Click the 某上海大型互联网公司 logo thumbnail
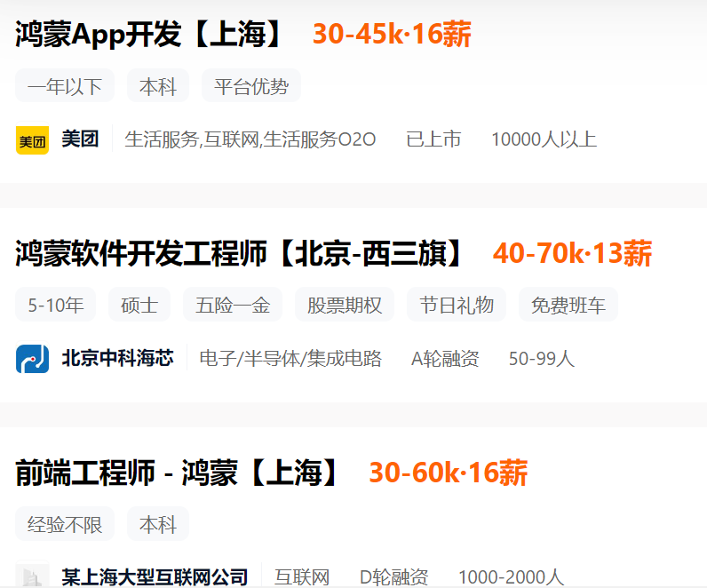The width and height of the screenshot is (707, 588). (33, 574)
